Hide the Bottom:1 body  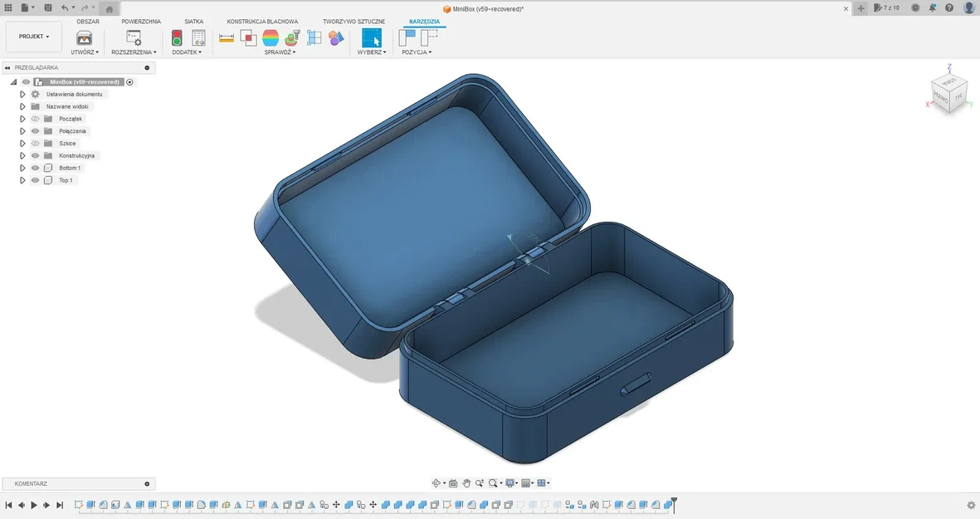click(x=35, y=168)
